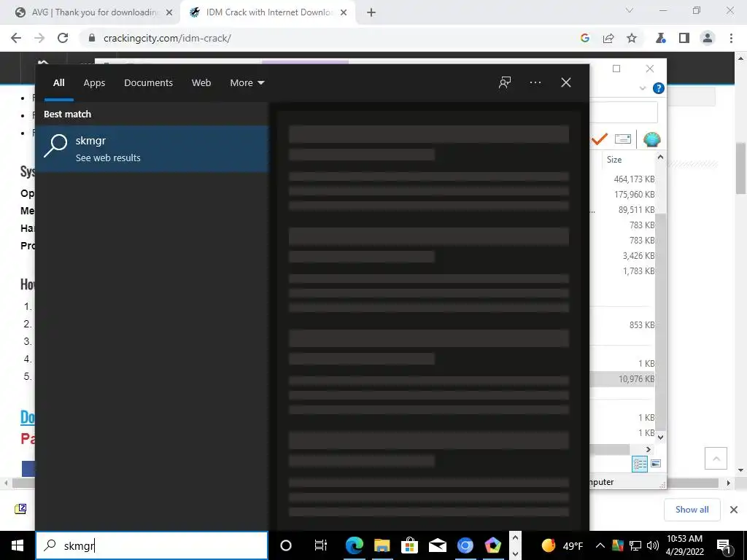Click the page scroll-to-top button
747x560 pixels.
coord(716,459)
